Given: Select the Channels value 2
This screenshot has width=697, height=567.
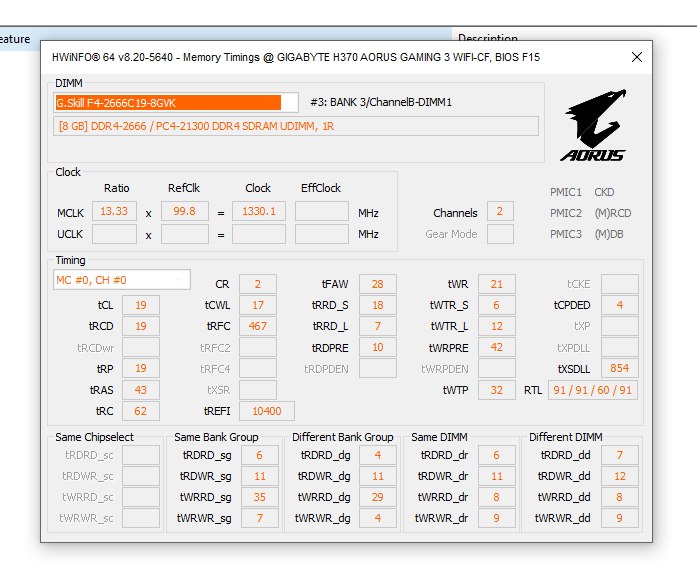Looking at the screenshot, I should [x=500, y=211].
